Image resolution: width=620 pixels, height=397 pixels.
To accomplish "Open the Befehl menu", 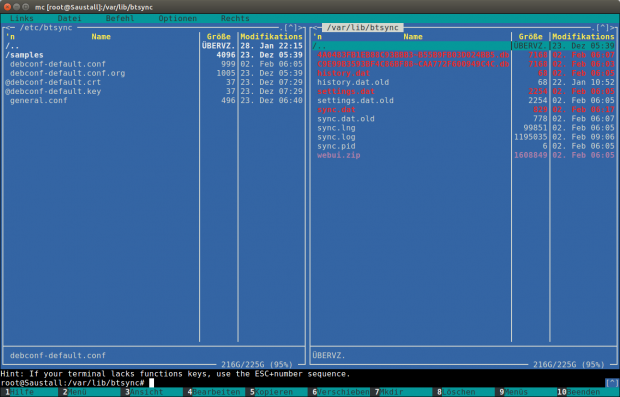I will click(120, 19).
